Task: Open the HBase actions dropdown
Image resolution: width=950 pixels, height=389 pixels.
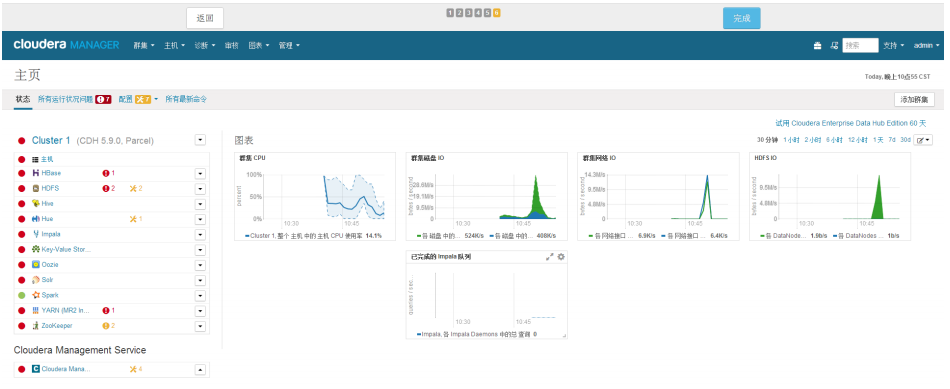Action: [201, 174]
